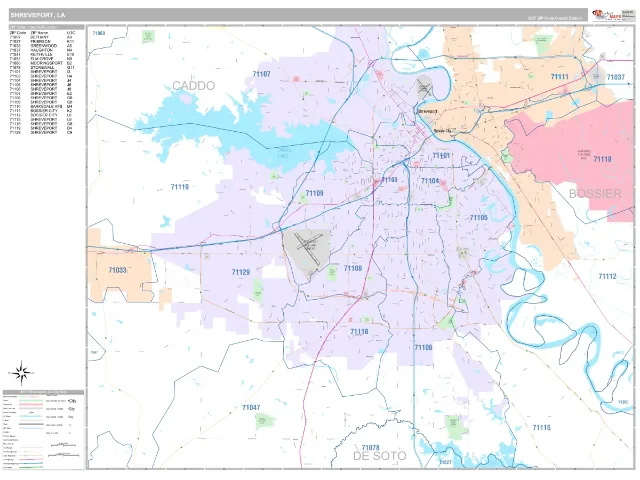Click the Bossier City name on the map
The width and height of the screenshot is (640, 480).
click(442, 131)
